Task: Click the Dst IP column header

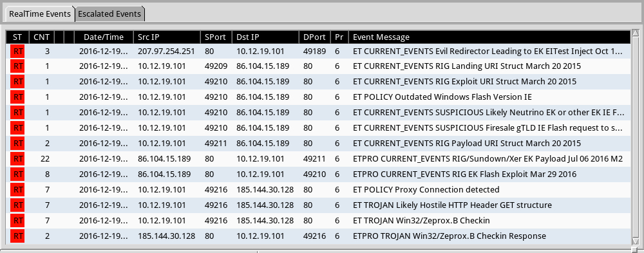Action: [x=265, y=37]
